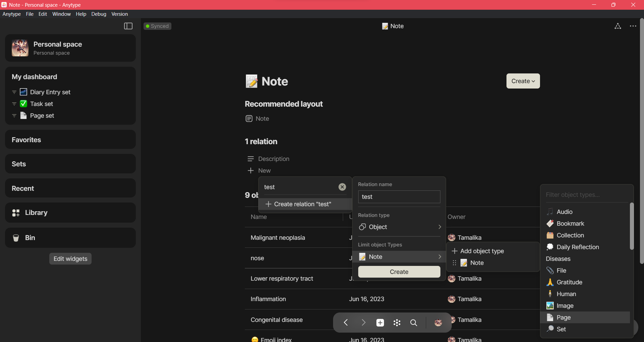Viewport: 644px width, 342px height.
Task: Open the Help menu
Action: coord(81,14)
